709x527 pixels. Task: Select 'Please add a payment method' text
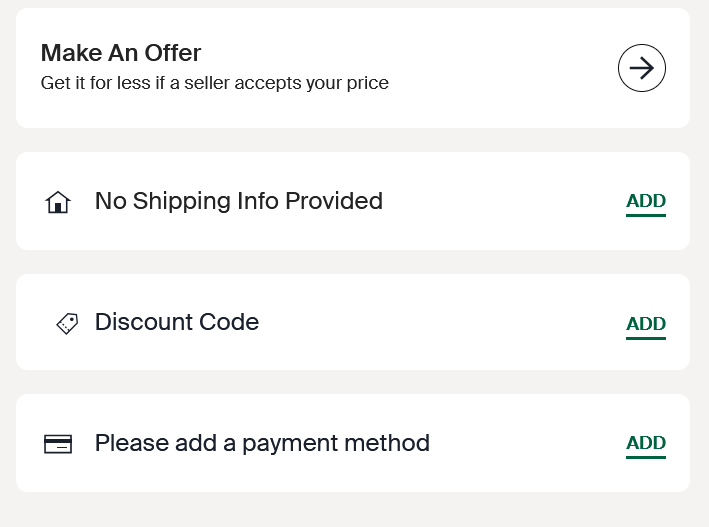click(262, 443)
